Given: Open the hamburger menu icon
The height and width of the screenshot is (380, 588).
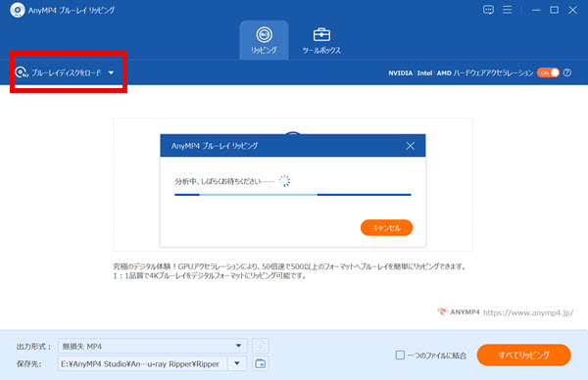Looking at the screenshot, I should coord(507,10).
